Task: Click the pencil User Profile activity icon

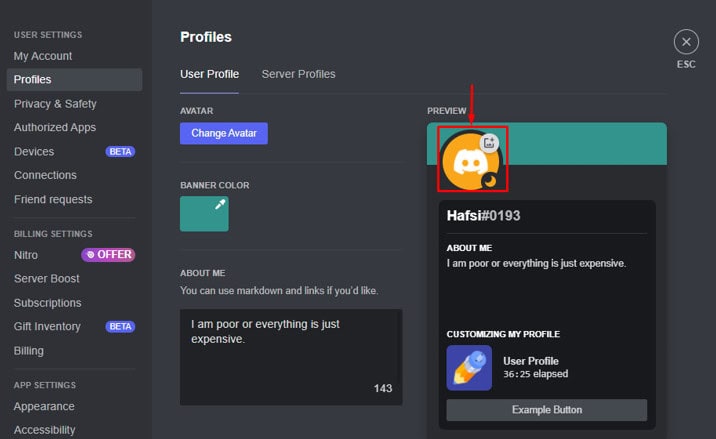Action: (x=469, y=368)
